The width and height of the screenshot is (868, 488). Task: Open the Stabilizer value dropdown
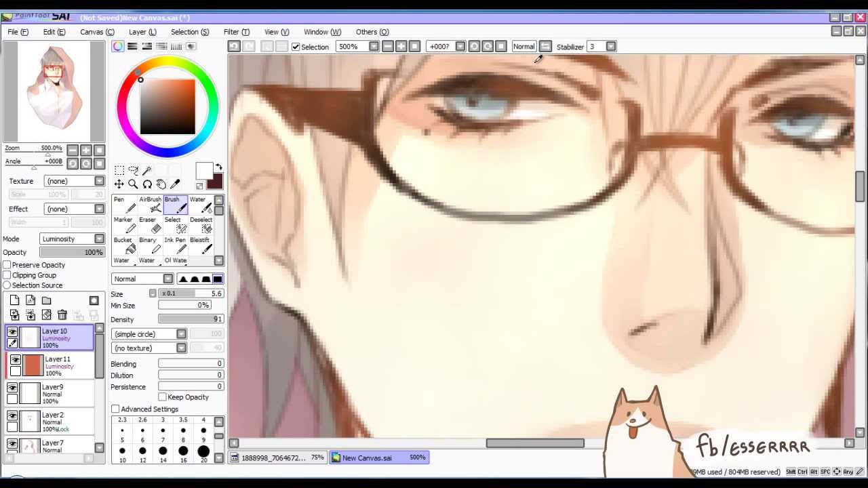click(x=611, y=46)
